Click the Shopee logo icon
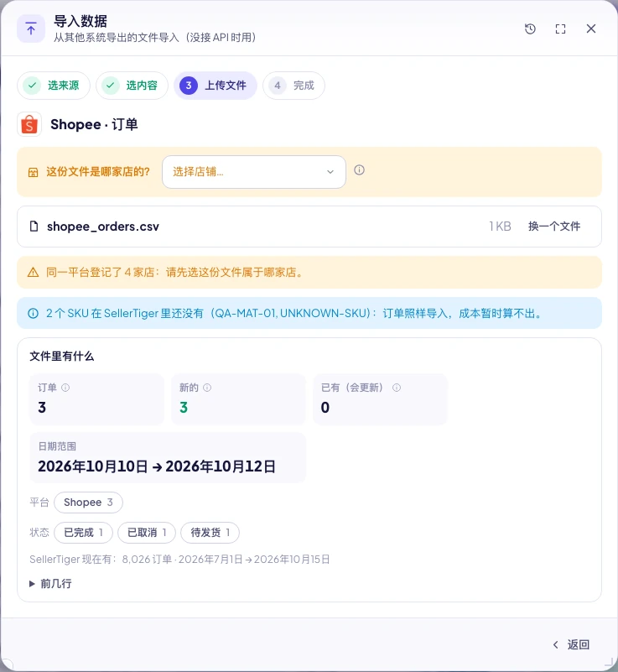This screenshot has width=618, height=672. 29,124
